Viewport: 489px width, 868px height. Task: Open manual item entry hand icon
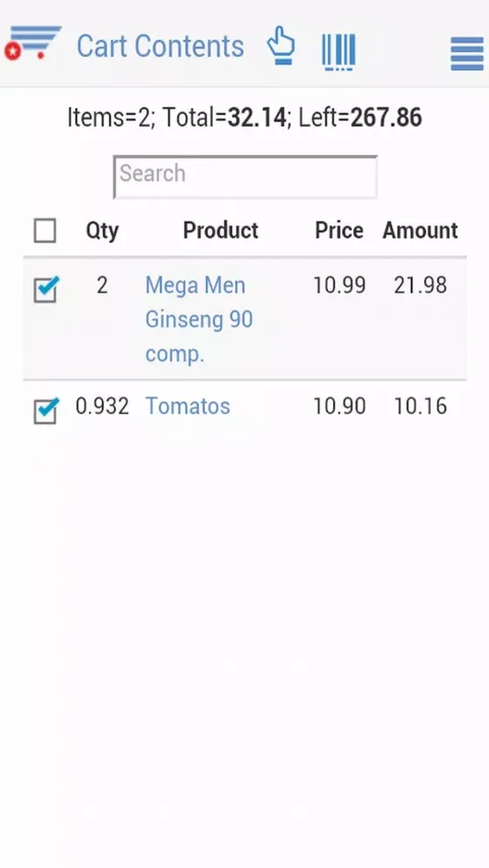click(281, 45)
